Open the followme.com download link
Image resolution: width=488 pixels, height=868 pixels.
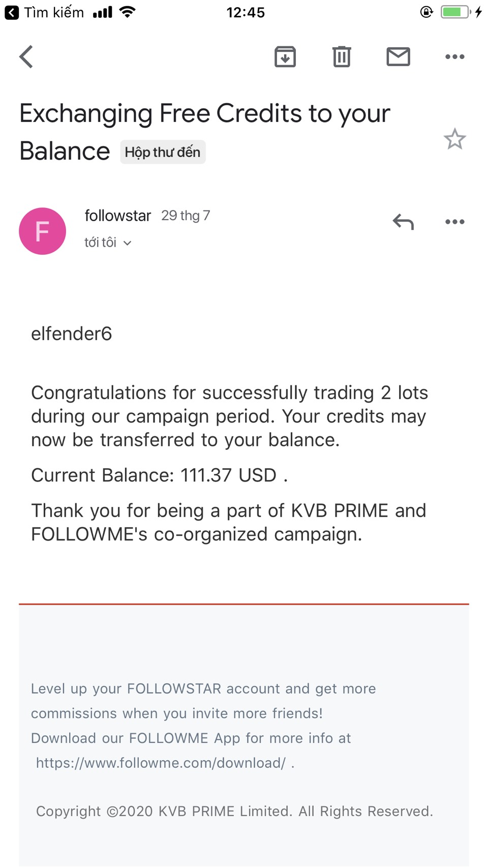point(161,763)
